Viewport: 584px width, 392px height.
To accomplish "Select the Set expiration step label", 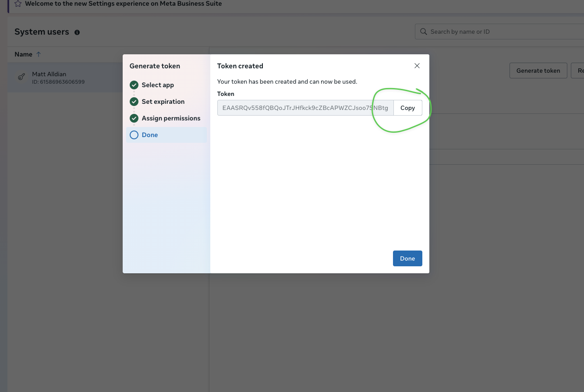I will 163,102.
